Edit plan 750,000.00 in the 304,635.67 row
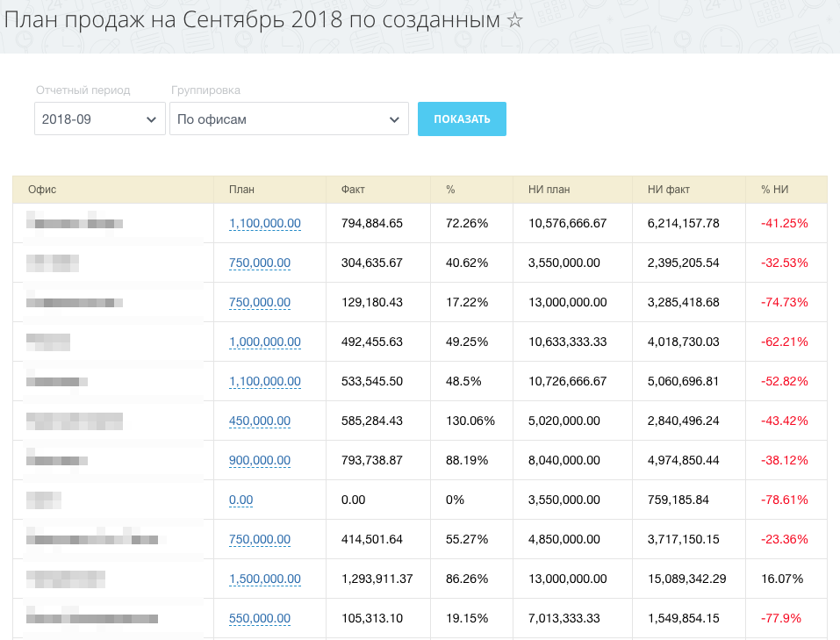840x640 pixels. pos(260,263)
